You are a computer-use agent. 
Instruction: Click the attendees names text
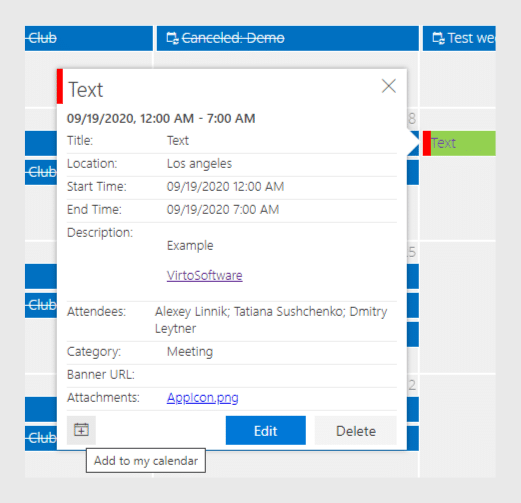pos(271,320)
